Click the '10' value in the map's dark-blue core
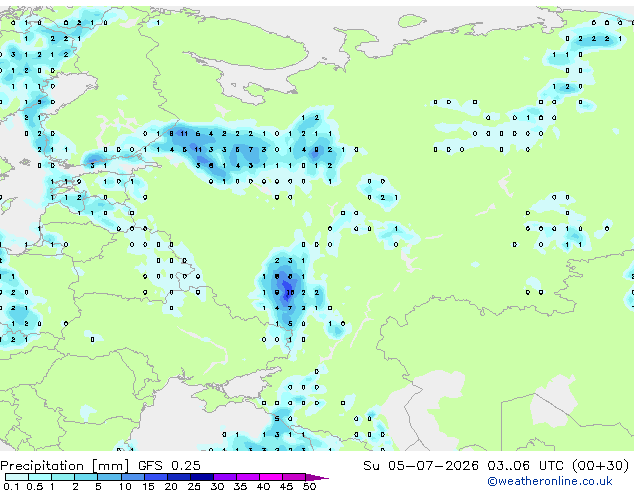This screenshot has height=490, width=634. (290, 292)
